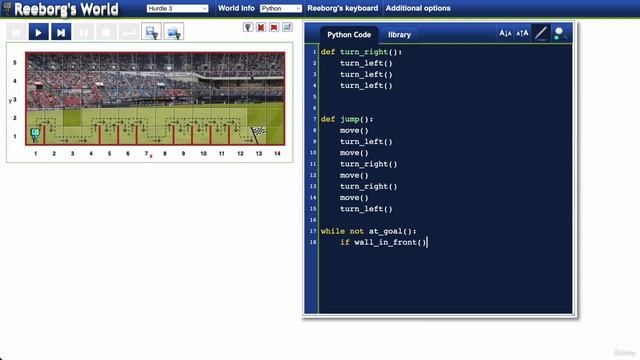Toggle the pencil highlight icon in editor
The height and width of the screenshot is (360, 640).
[x=541, y=33]
